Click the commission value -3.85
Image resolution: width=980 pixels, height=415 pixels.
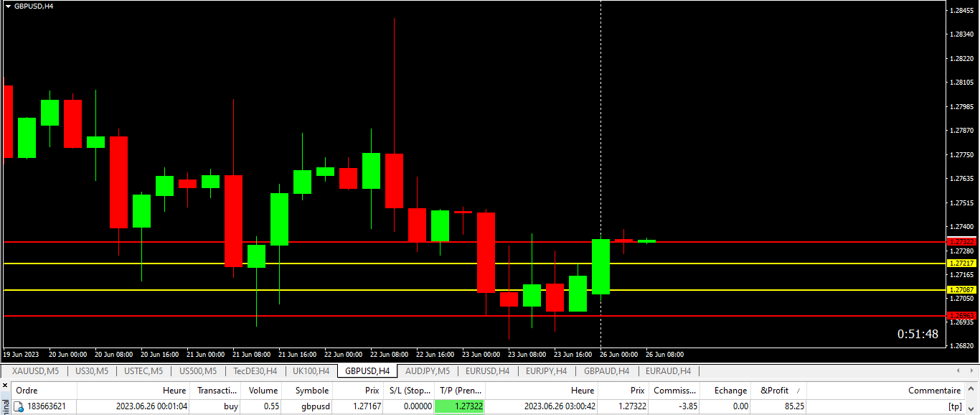coord(687,406)
